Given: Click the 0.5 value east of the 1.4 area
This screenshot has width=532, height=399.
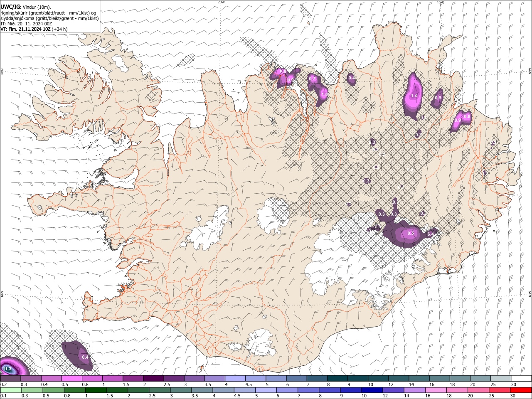Looking at the screenshot, I should click(x=438, y=98).
